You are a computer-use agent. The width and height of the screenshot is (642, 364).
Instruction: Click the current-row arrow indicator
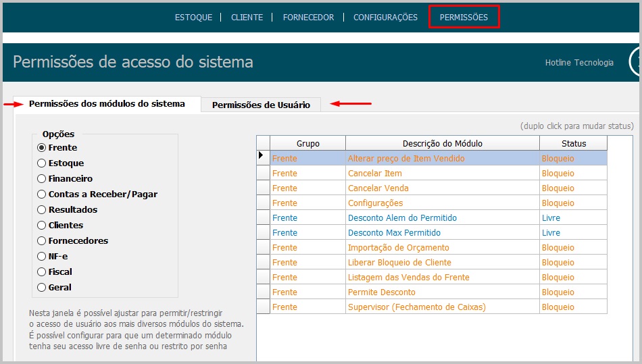click(262, 155)
